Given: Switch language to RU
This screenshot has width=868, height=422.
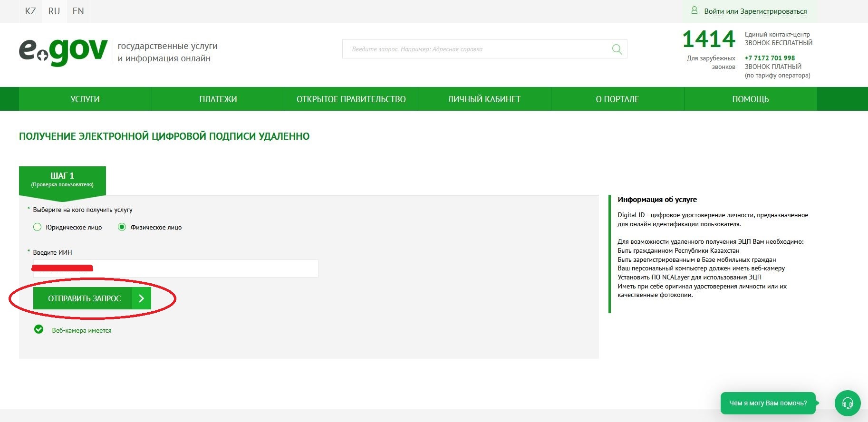Looking at the screenshot, I should pos(54,11).
